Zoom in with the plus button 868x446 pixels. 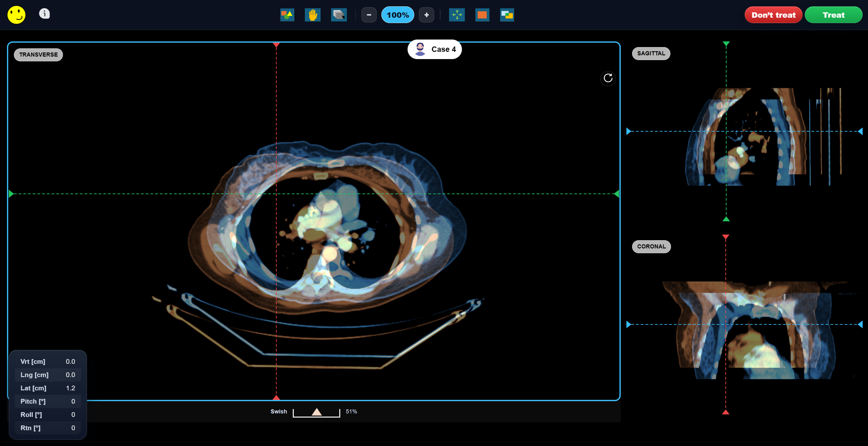pyautogui.click(x=426, y=15)
